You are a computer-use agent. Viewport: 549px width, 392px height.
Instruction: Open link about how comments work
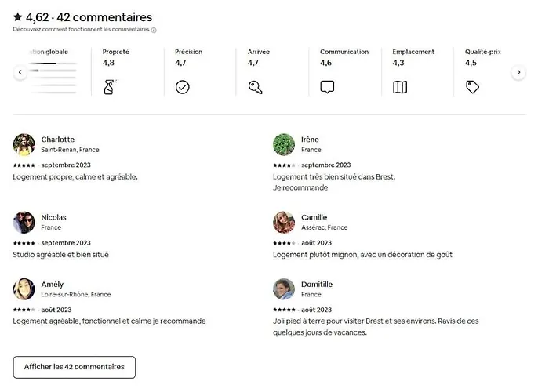coord(81,30)
